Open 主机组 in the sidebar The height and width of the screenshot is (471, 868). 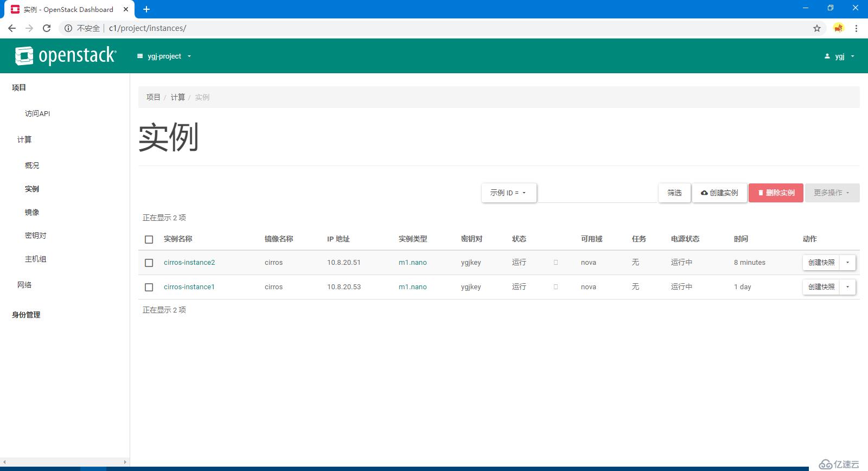[36, 259]
